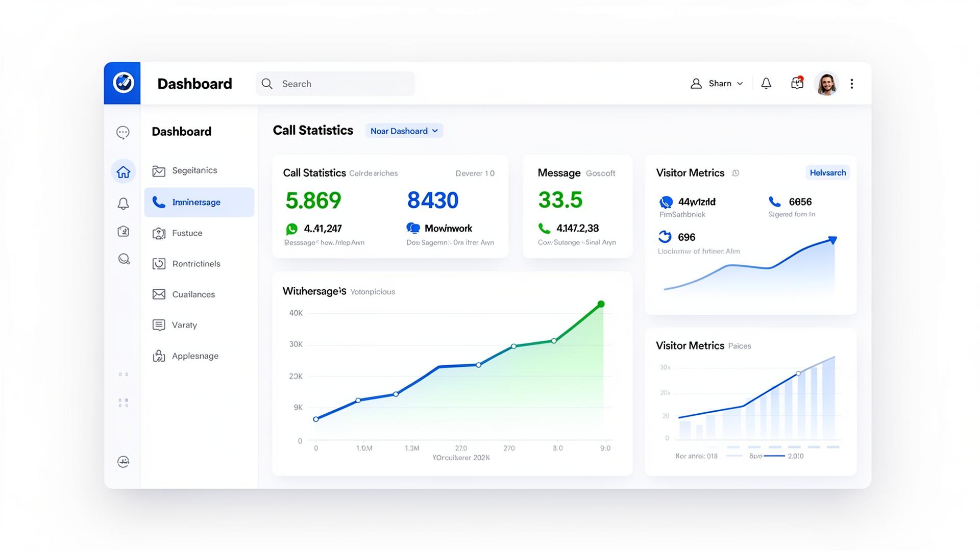
Task: Expand the Noar Dashoard dropdown
Action: click(x=404, y=131)
